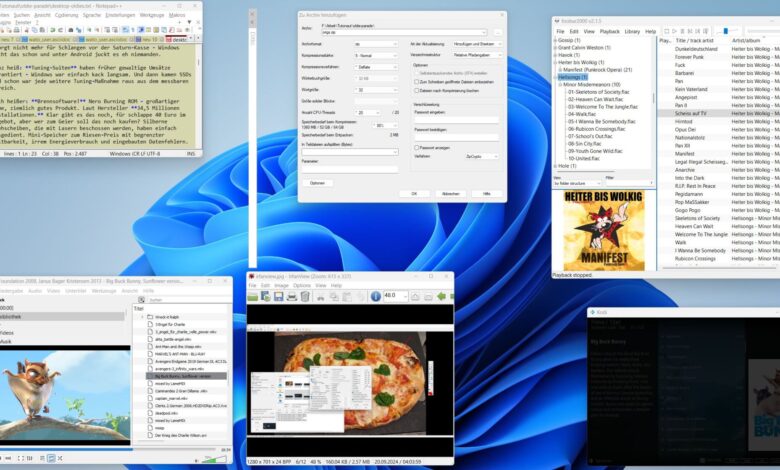Click the VLC volume slider
This screenshot has width=780, height=470.
click(213, 459)
